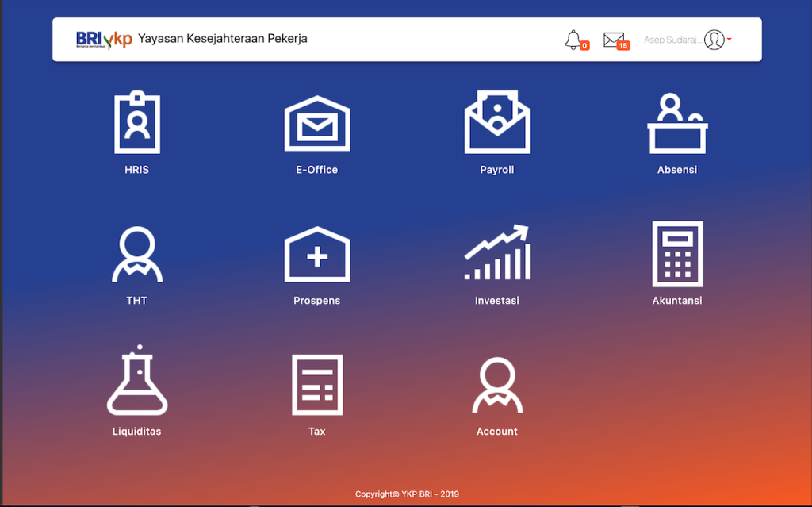
Task: Click the Payroll label
Action: click(x=497, y=170)
